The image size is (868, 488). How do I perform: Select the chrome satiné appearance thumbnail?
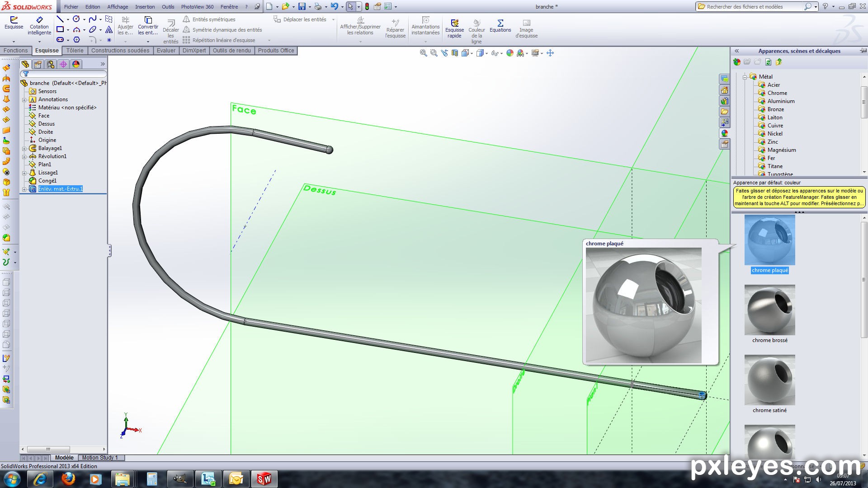point(769,380)
